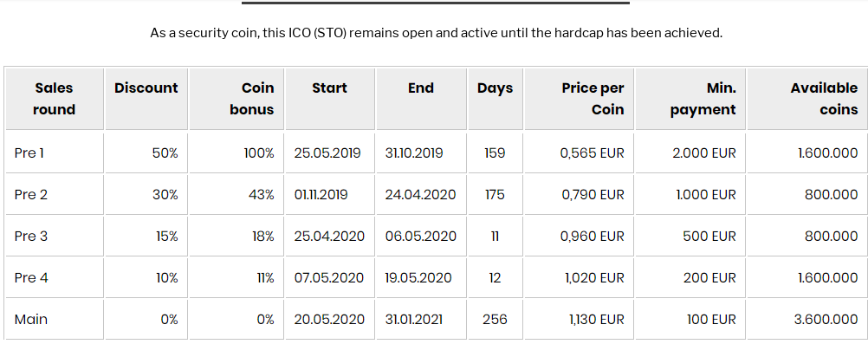Screen dimensions: 868x344
Task: Click the 31.01.2021 end date cell
Action: coord(421,319)
